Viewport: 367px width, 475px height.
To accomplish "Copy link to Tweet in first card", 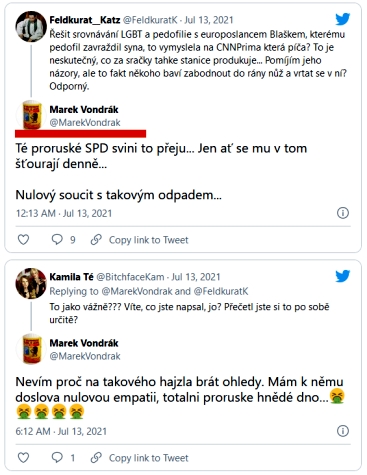I will 139,240.
